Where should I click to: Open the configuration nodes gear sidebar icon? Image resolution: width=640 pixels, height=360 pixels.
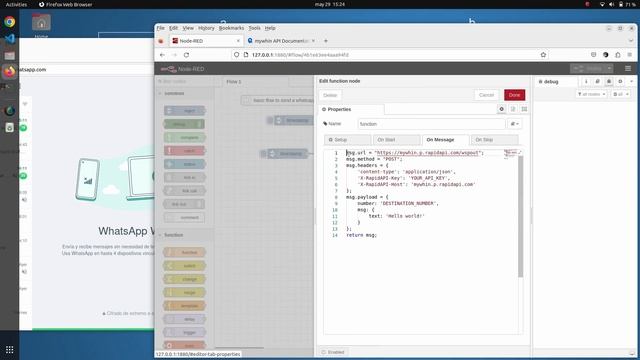[x=620, y=82]
